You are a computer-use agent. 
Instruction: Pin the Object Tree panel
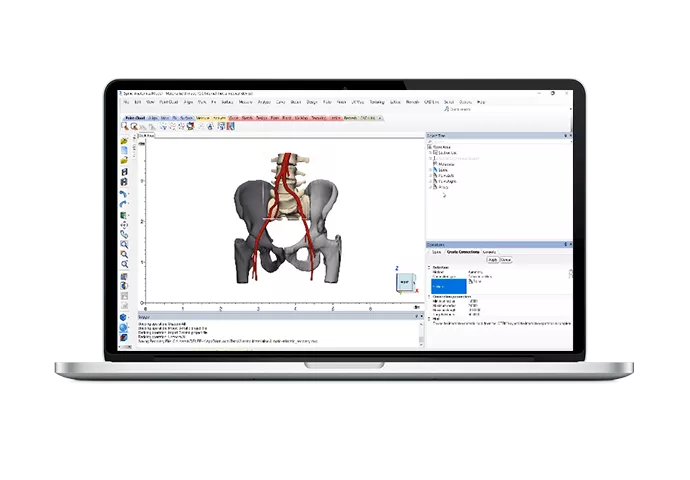[x=565, y=136]
